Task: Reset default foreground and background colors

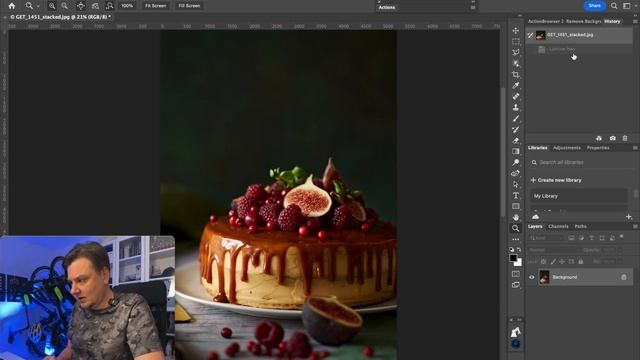Action: (512, 249)
